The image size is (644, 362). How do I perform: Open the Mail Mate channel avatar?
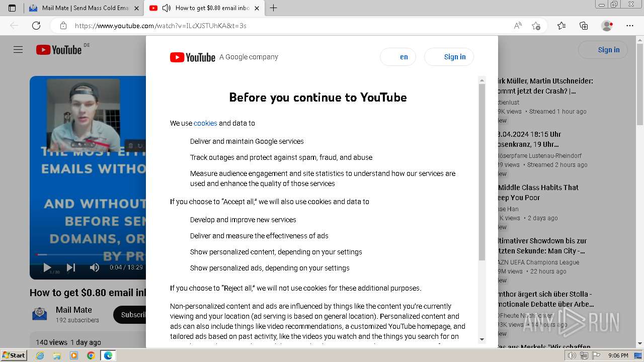pyautogui.click(x=40, y=314)
